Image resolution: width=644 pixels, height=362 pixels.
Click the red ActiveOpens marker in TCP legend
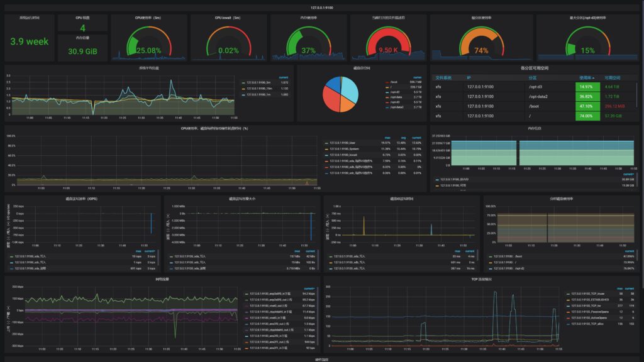[x=568, y=317]
